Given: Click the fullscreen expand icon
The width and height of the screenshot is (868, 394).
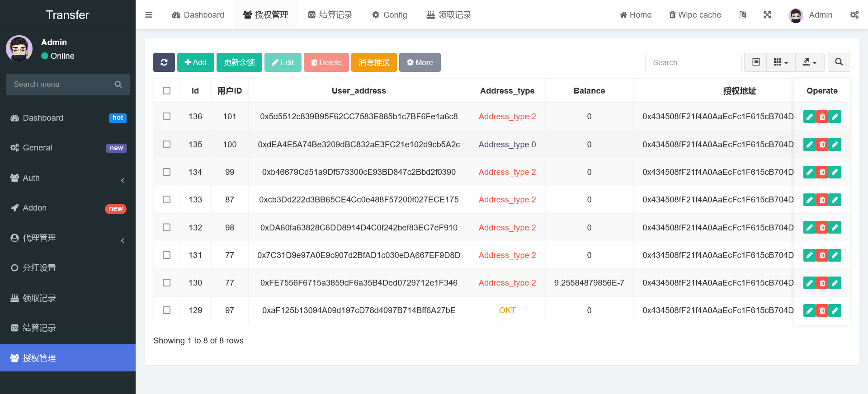Looking at the screenshot, I should pyautogui.click(x=767, y=15).
